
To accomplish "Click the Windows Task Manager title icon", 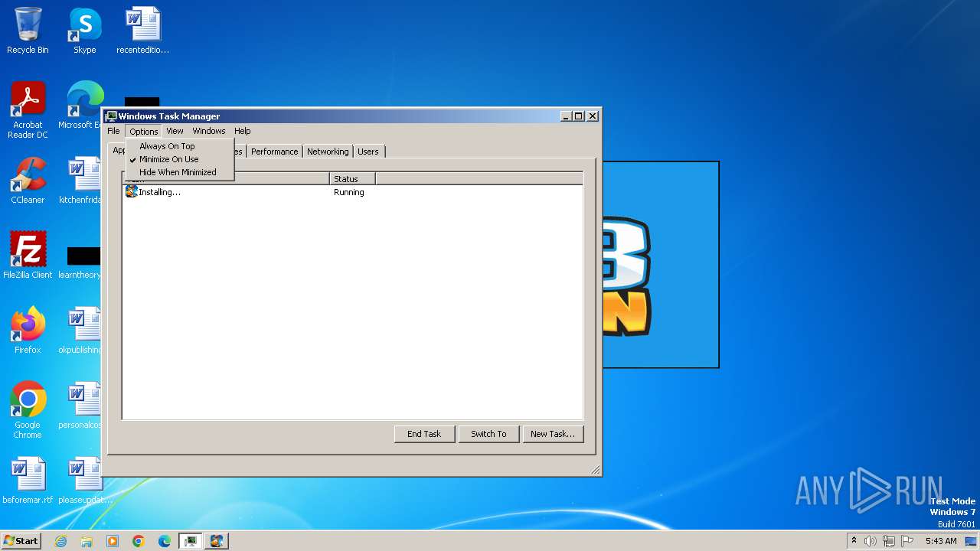I will (112, 116).
